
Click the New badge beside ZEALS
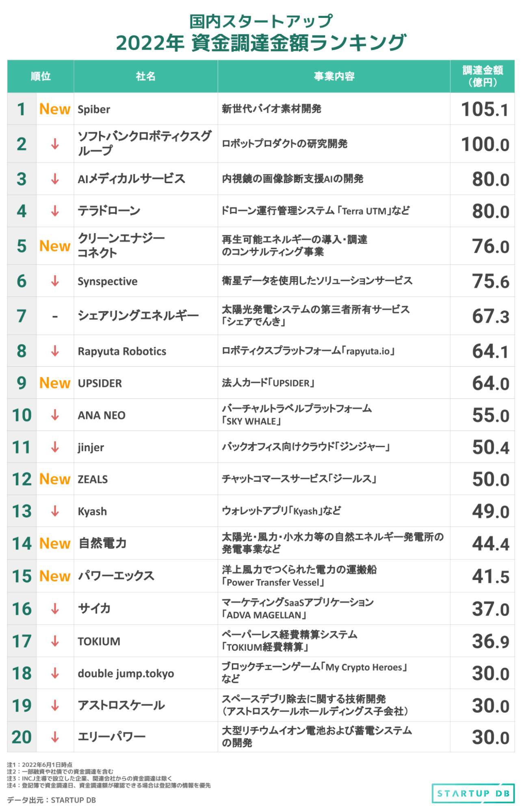55,479
